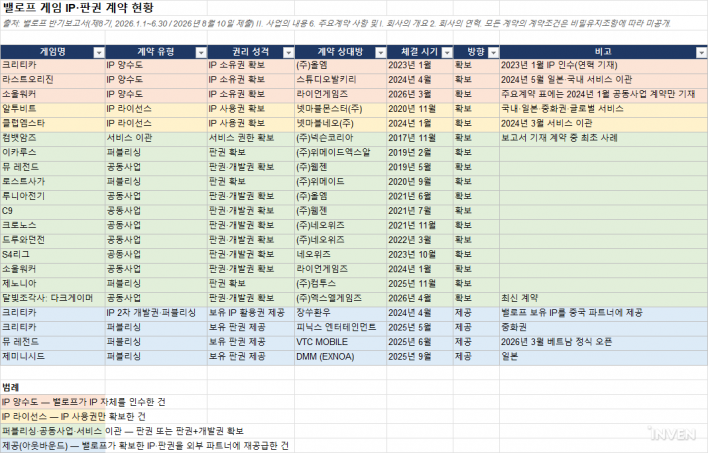708x453 pixels.
Task: Select the 2023년 1월 date cell
Action: (420, 65)
